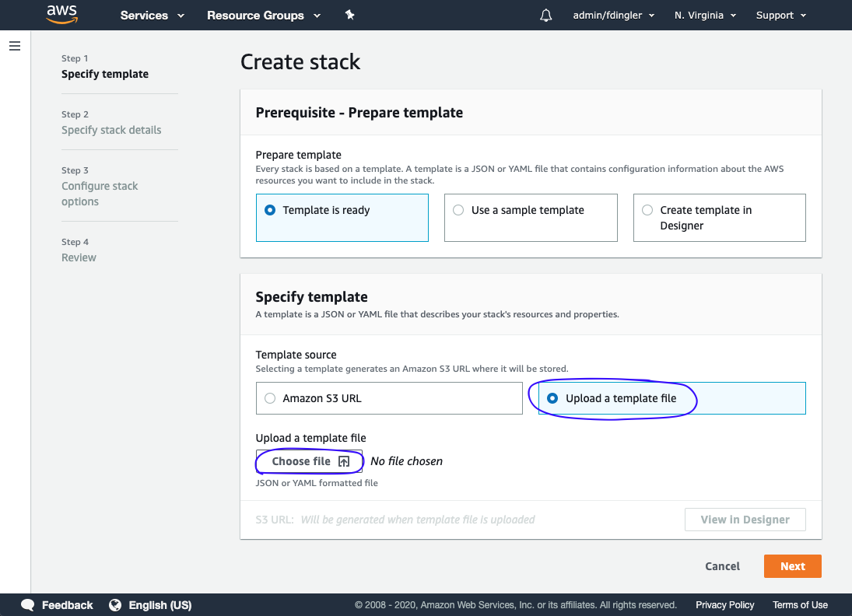Click the upload icon on Choose file

click(x=344, y=461)
